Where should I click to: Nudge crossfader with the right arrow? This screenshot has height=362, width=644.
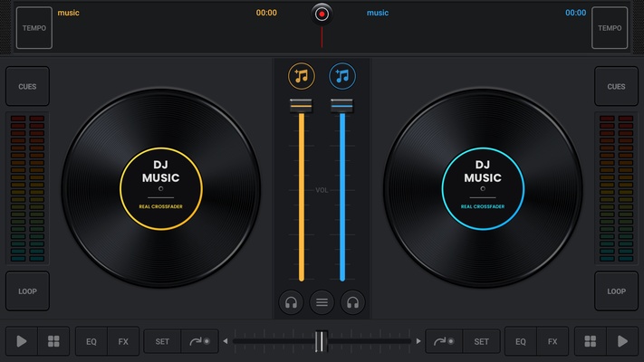(x=418, y=341)
